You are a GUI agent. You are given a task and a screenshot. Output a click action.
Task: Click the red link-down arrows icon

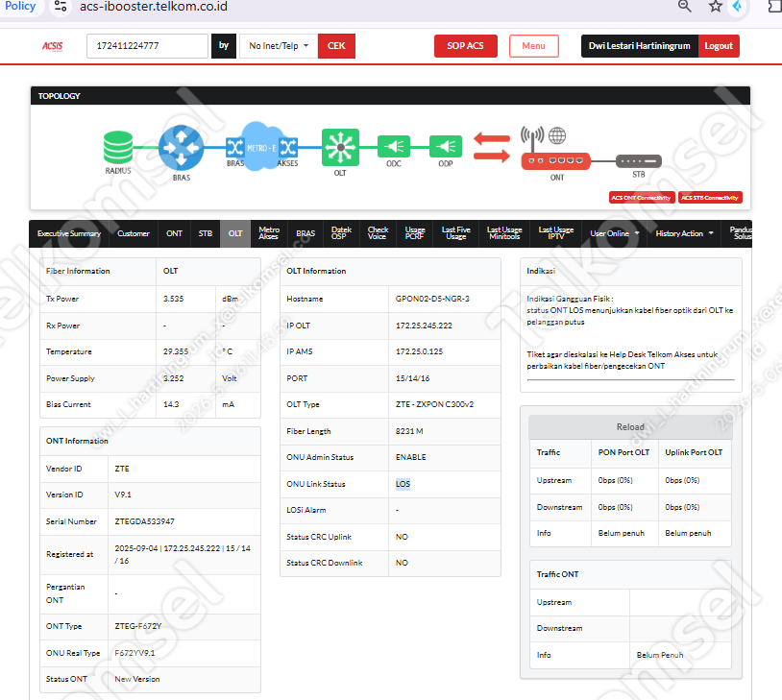tap(491, 147)
